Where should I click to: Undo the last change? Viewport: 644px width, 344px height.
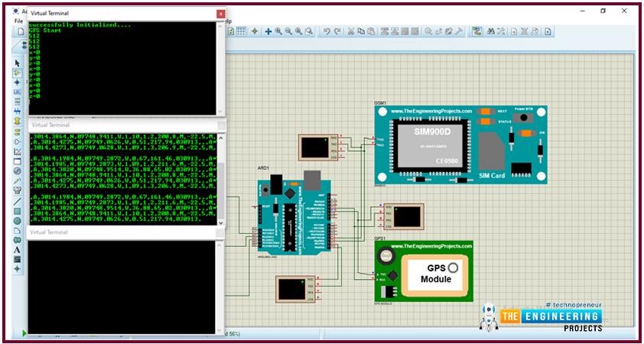tap(327, 31)
